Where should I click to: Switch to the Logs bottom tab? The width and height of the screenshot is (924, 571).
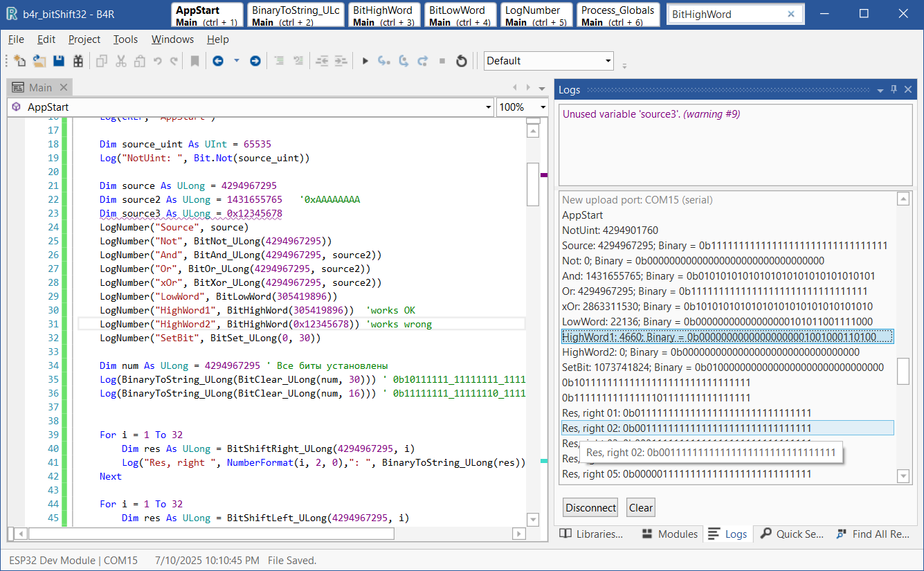(x=727, y=534)
